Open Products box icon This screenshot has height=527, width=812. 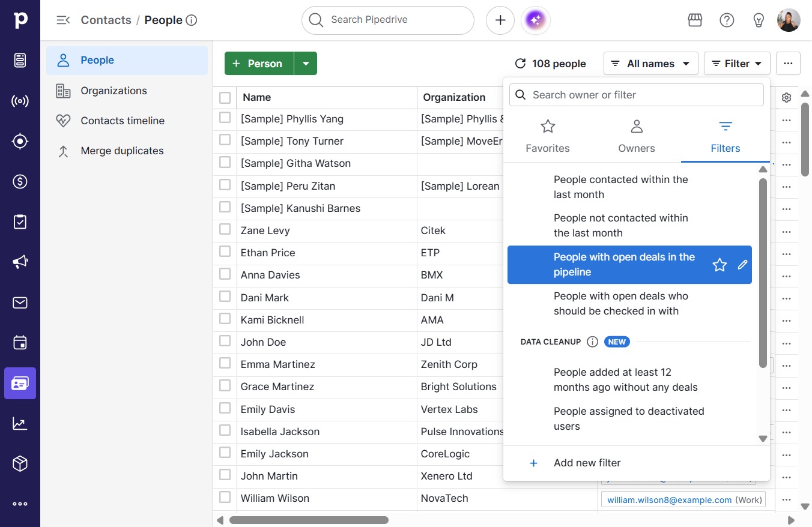tap(20, 463)
